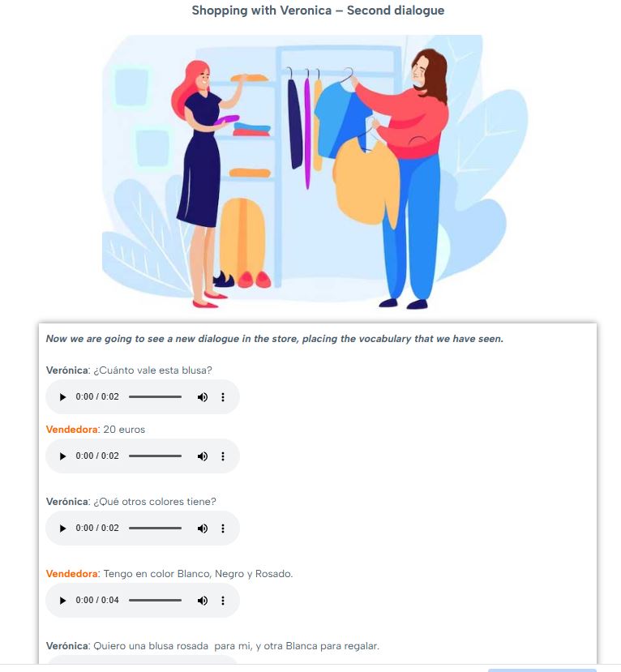Viewport: 621px width, 672px height.
Task: Play the "¿Qué otros colores tiene?" recording
Action: (62, 528)
